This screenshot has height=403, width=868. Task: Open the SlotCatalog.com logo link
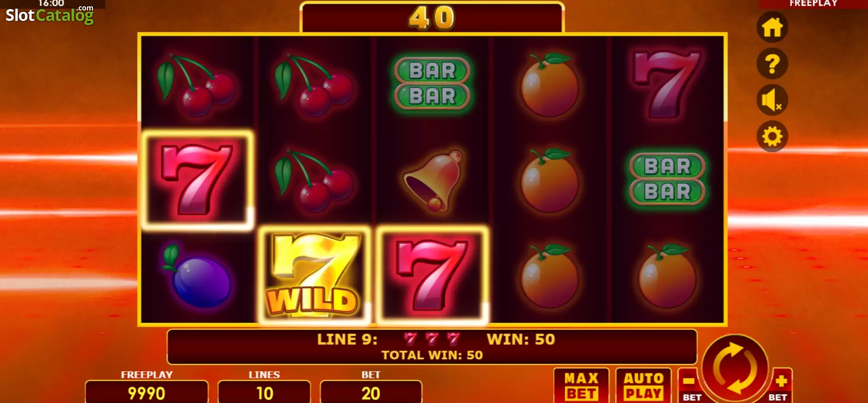point(49,15)
